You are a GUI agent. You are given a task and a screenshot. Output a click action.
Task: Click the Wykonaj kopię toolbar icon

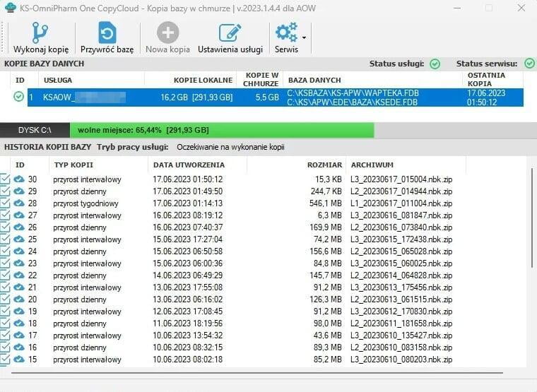(40, 33)
